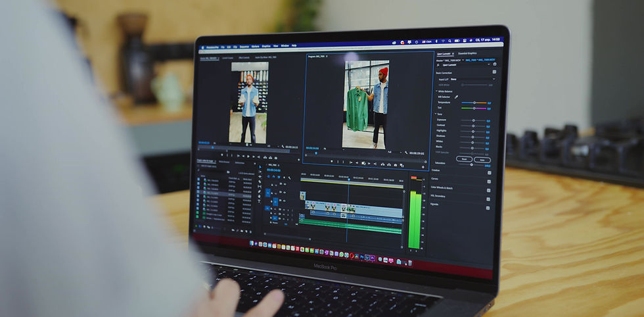Open the Sequence menu
The width and height of the screenshot is (644, 317).
pos(244,47)
